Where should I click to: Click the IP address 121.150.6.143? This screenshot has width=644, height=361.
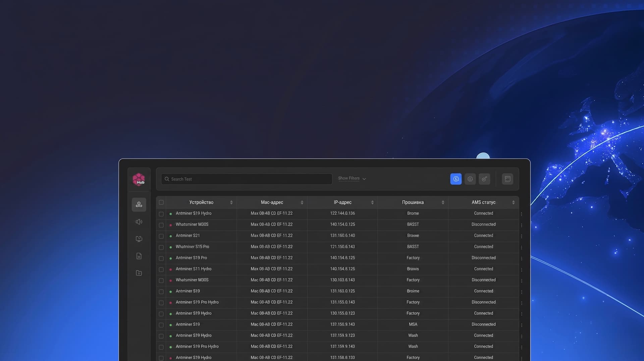[342, 247]
